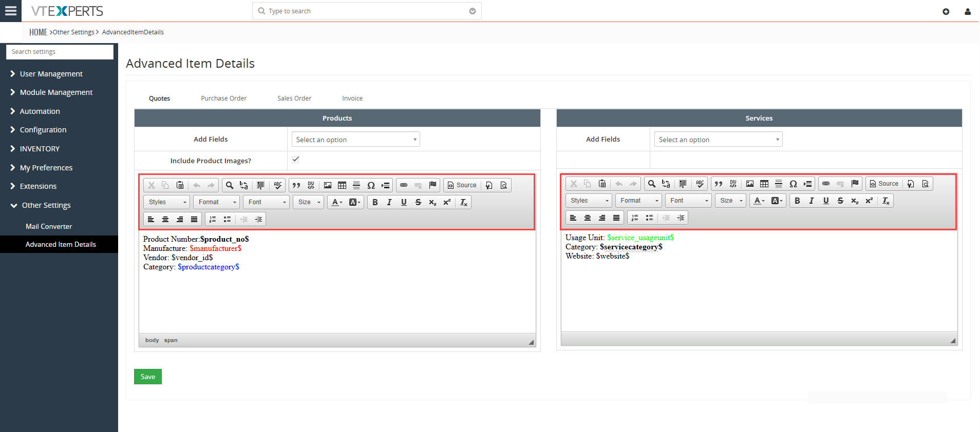Insert image in the Products editor toolbar

(328, 185)
